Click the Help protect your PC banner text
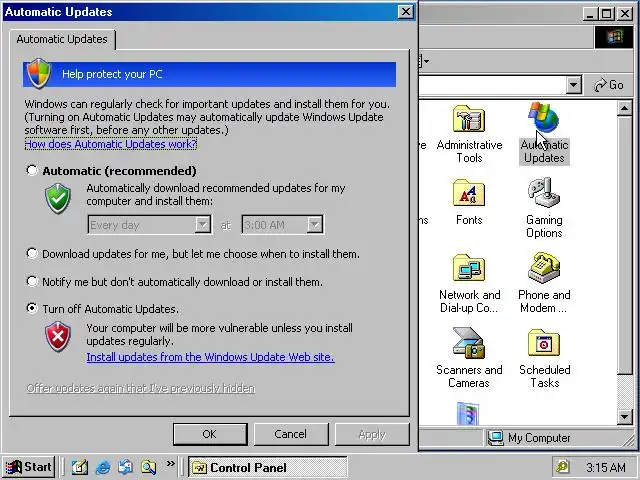This screenshot has height=480, width=640. click(x=112, y=74)
